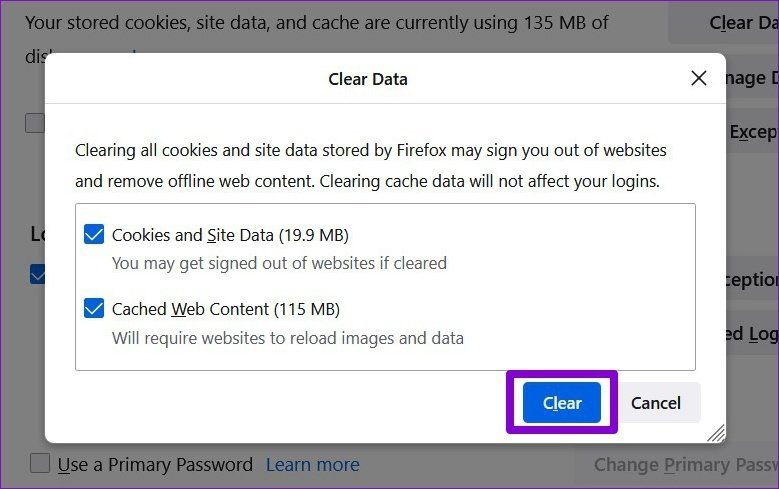Open the Exceptions button under Manage Data
Image resolution: width=779 pixels, height=489 pixels.
[752, 132]
